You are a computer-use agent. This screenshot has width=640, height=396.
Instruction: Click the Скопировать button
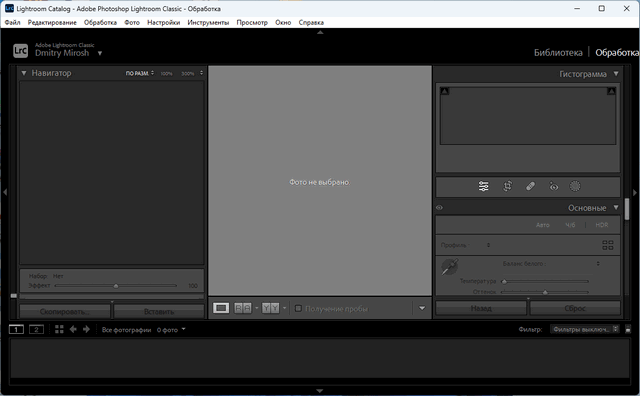65,311
